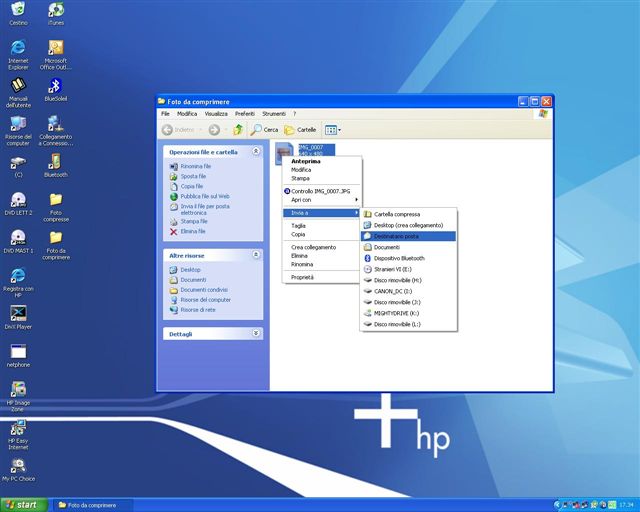Choose Proprietà in context menu
The image size is (640, 512).
tap(321, 277)
